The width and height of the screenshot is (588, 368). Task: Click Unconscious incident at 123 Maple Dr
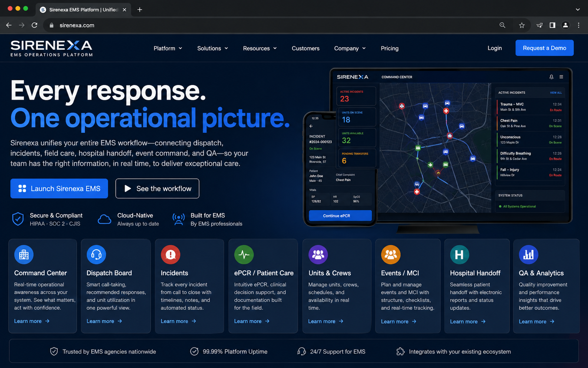coord(531,139)
